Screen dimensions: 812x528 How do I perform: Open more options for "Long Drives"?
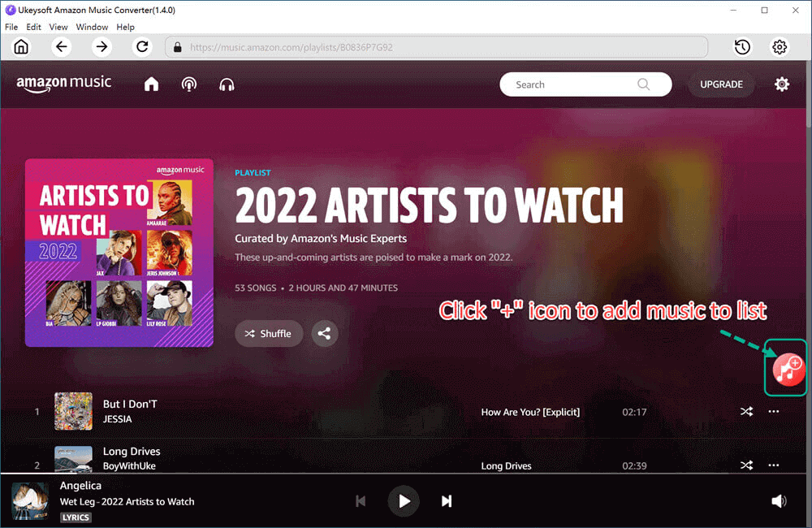click(x=772, y=465)
